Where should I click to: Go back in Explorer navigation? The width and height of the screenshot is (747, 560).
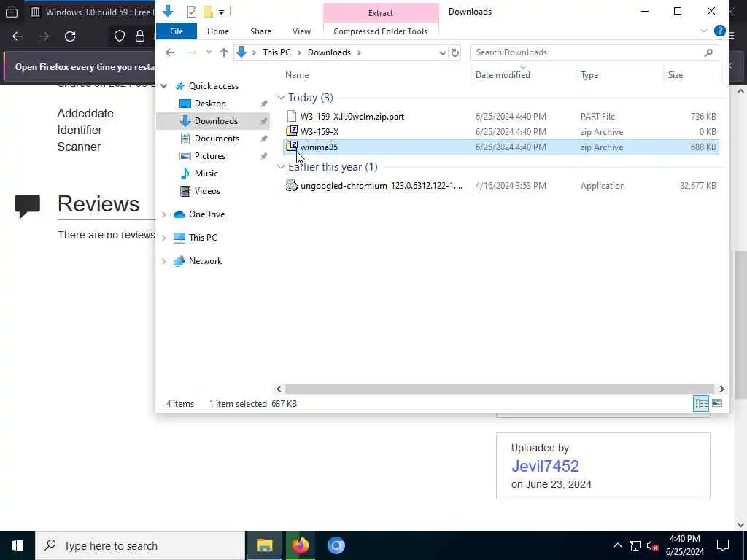(x=170, y=52)
